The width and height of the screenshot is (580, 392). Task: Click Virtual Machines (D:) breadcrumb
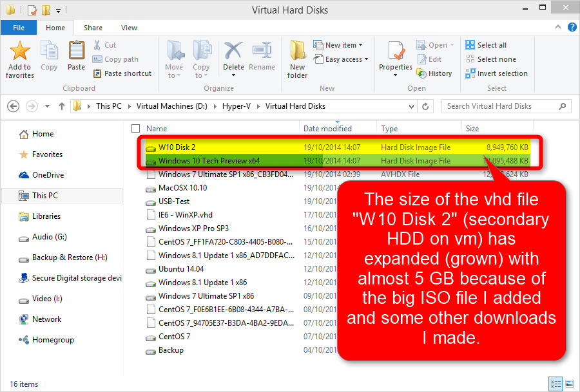pyautogui.click(x=172, y=106)
